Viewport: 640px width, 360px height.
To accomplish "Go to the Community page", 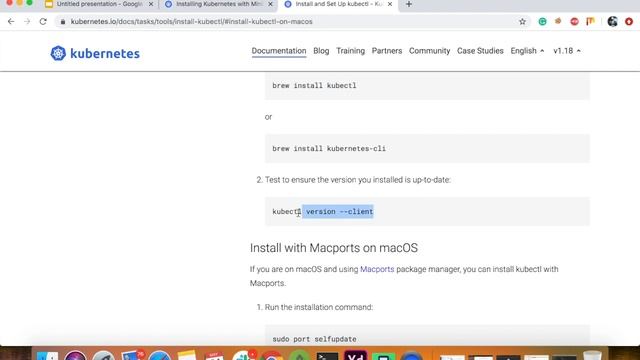I will click(x=429, y=51).
